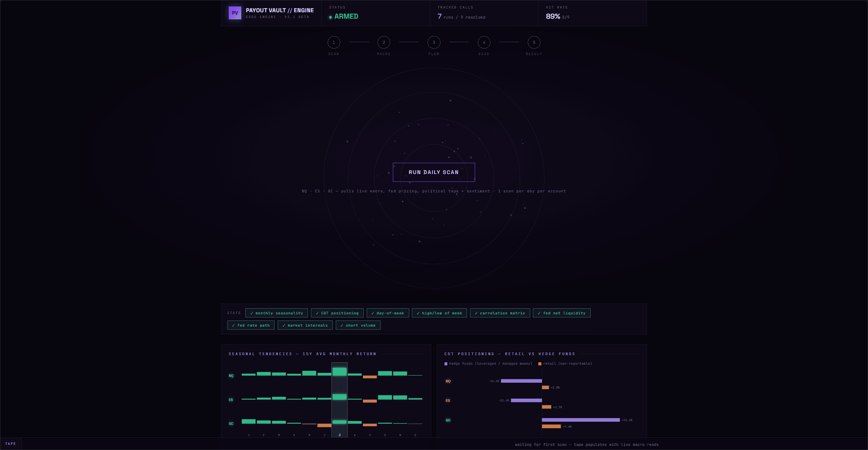Click the NQ hedge funds -16.4% bar
Image resolution: width=868 pixels, height=450 pixels.
point(521,381)
